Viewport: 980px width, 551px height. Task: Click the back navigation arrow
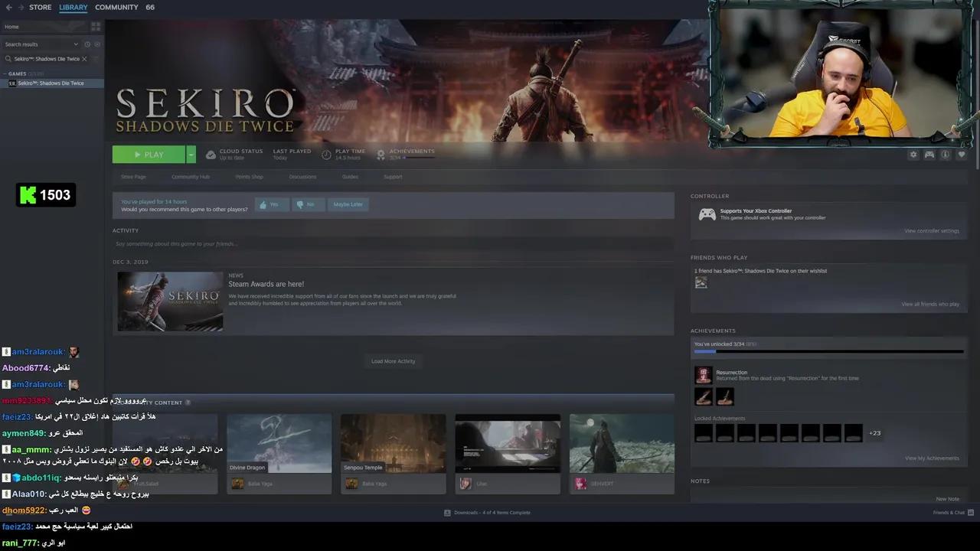[8, 8]
